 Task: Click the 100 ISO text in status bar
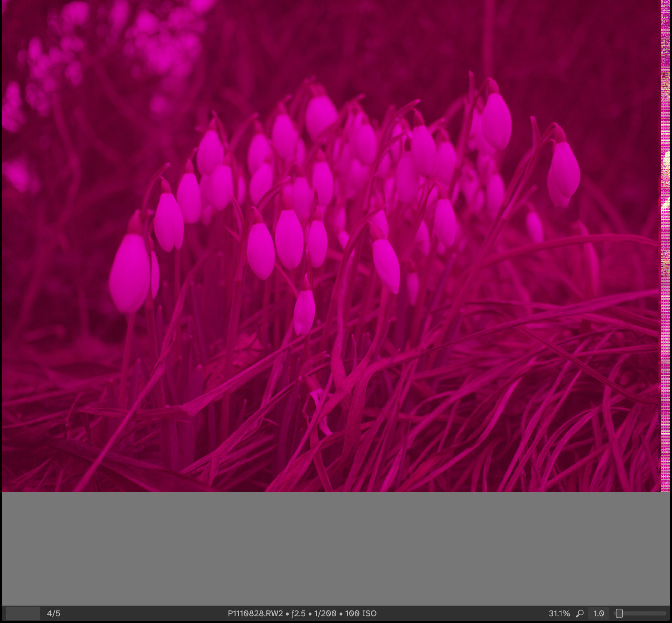point(361,614)
